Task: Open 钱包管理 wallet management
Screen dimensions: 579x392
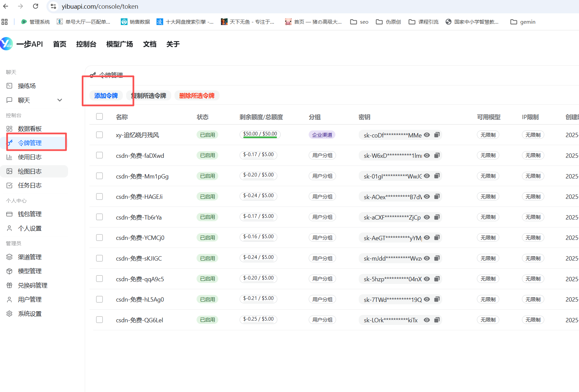Action: point(30,214)
